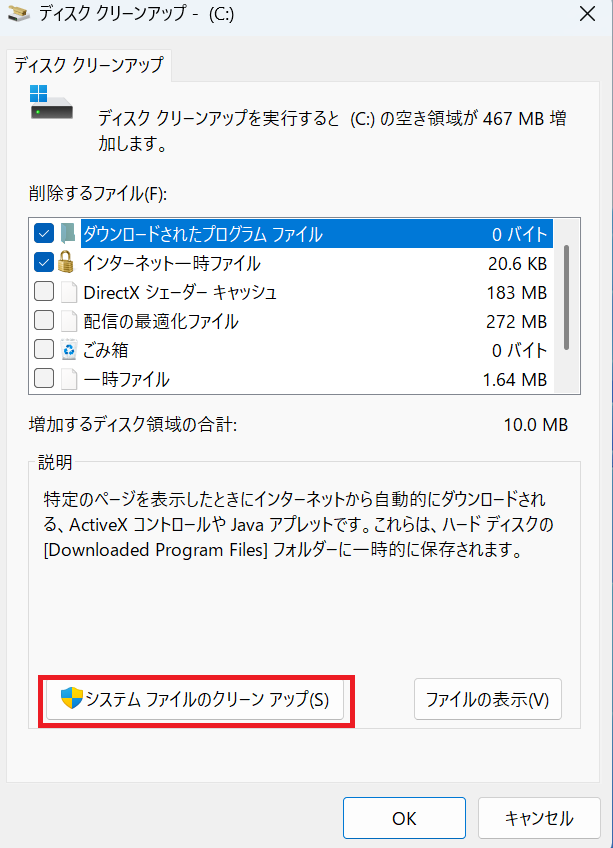The height and width of the screenshot is (848, 613).
Task: Close the disk cleanup dialog window
Action: click(x=588, y=16)
